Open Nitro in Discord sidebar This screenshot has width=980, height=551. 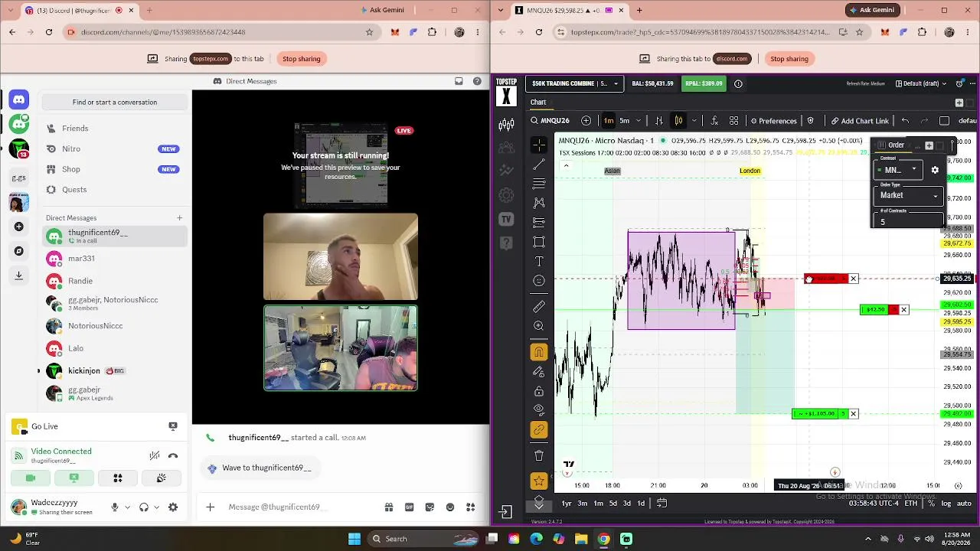(x=114, y=149)
